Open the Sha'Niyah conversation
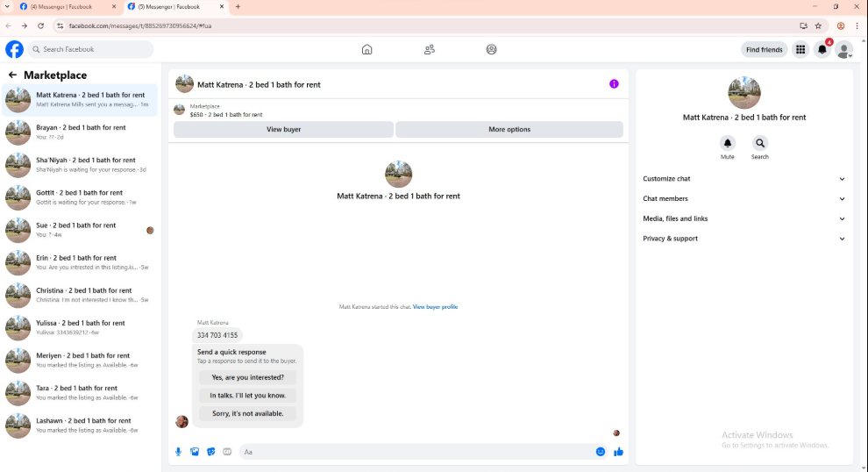868x472 pixels. 80,165
